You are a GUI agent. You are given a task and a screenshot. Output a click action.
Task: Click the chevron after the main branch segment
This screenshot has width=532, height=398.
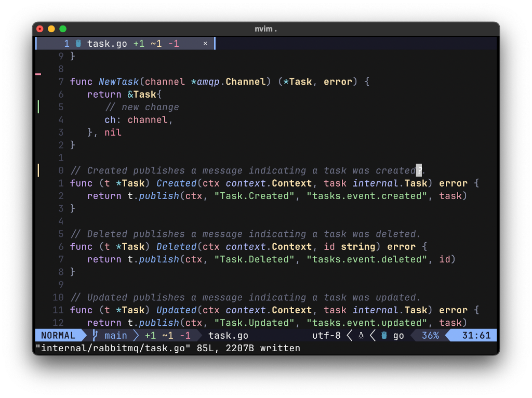pos(136,335)
